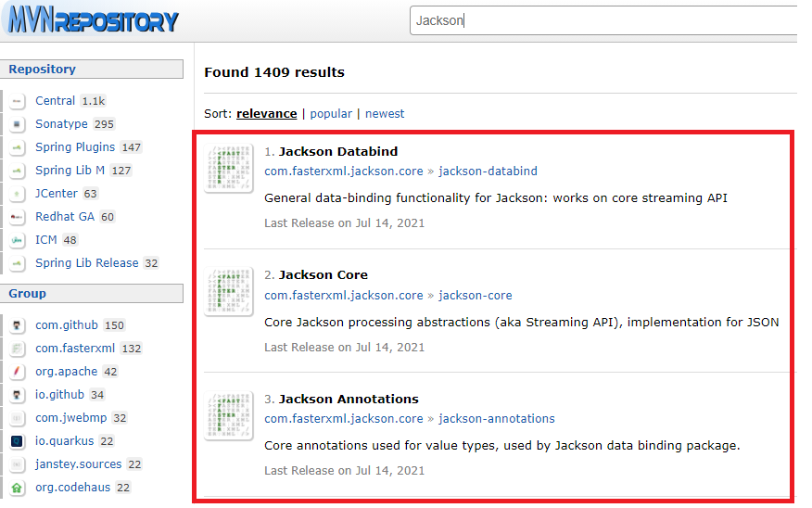Open the jackson-core artifact link
The image size is (812, 508).
pos(476,296)
